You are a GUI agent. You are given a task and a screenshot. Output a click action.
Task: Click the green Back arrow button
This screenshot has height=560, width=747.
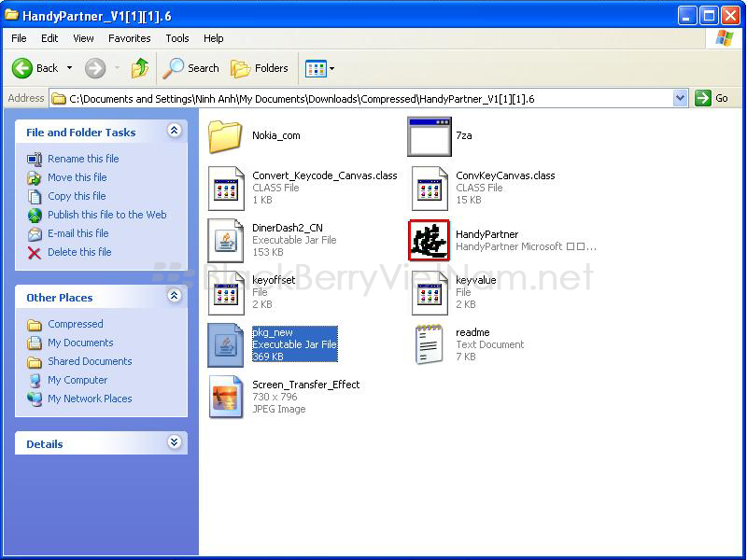(21, 68)
